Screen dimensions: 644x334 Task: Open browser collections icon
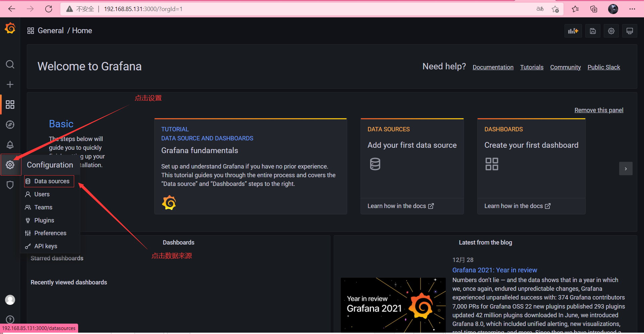[594, 9]
